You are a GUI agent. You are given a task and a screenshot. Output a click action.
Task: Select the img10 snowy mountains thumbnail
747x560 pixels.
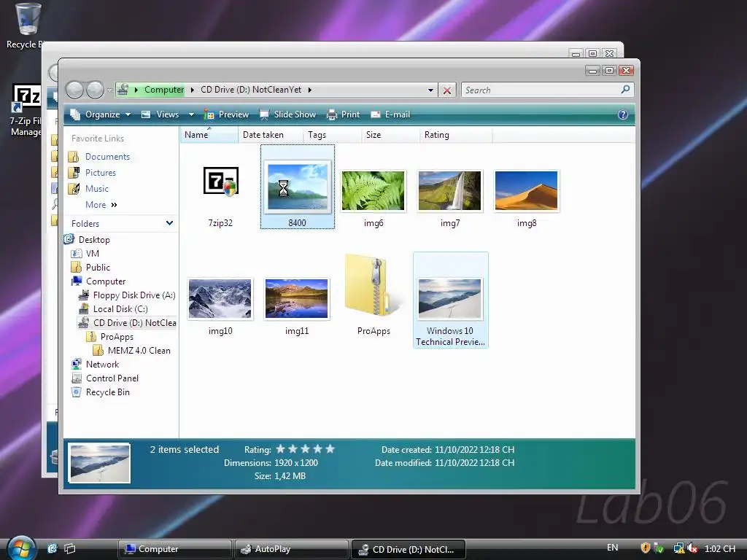click(220, 298)
